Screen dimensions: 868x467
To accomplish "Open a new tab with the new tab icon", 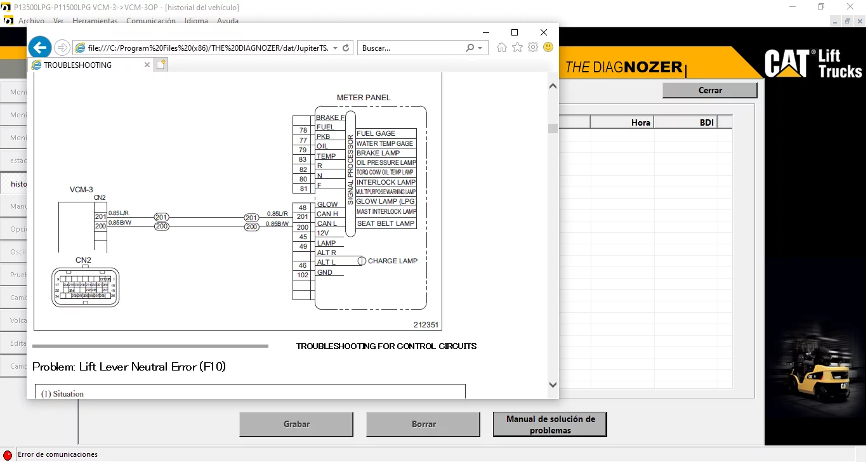I will (x=161, y=64).
